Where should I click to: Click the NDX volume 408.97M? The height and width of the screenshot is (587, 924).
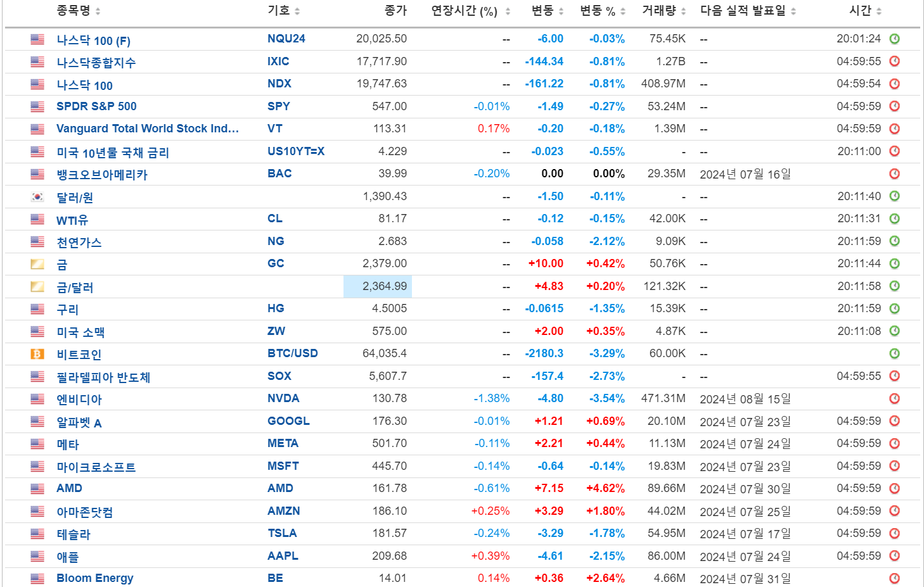coord(664,84)
